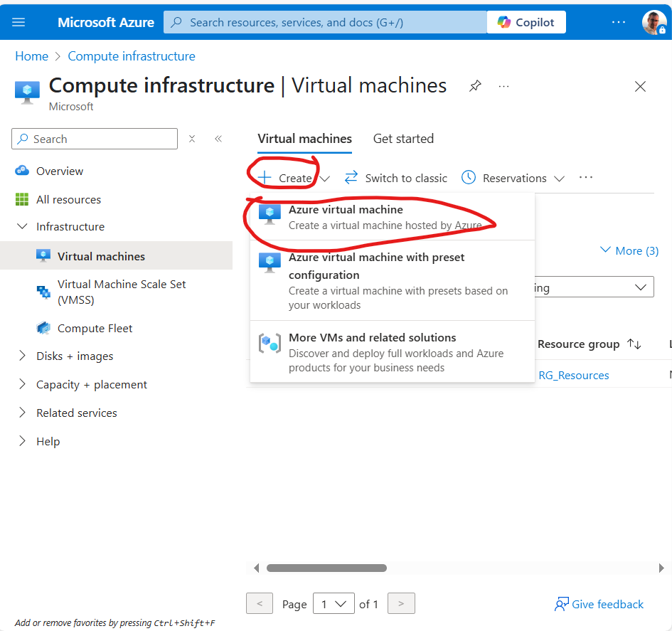
Task: Click the Microsoft Azure logo text
Action: click(106, 22)
